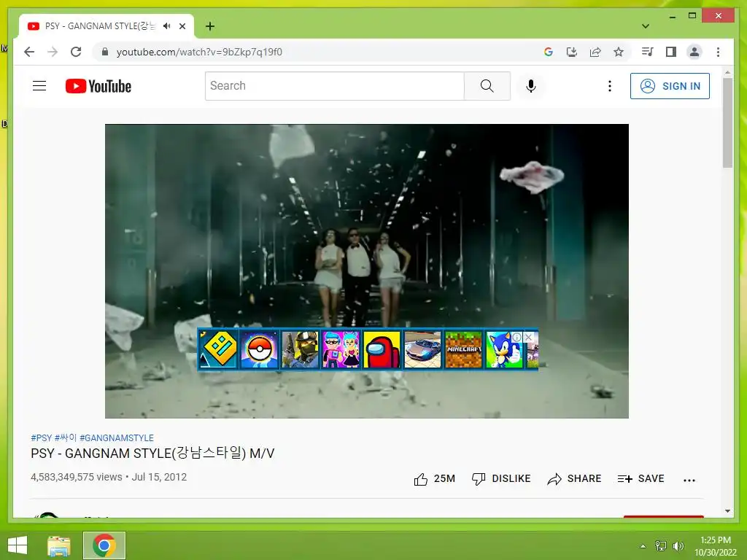Open the network tray icon

pyautogui.click(x=661, y=546)
